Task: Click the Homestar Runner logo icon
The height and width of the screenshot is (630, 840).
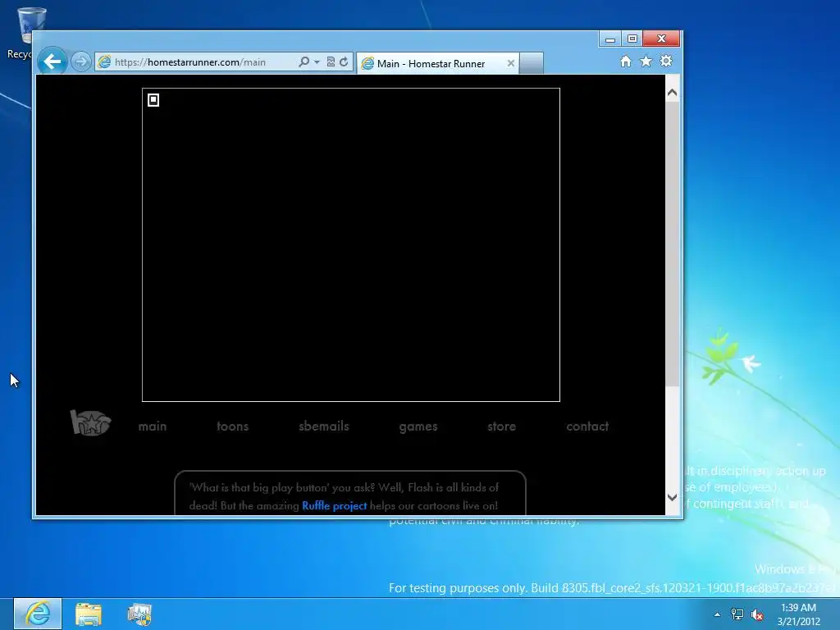Action: point(90,422)
